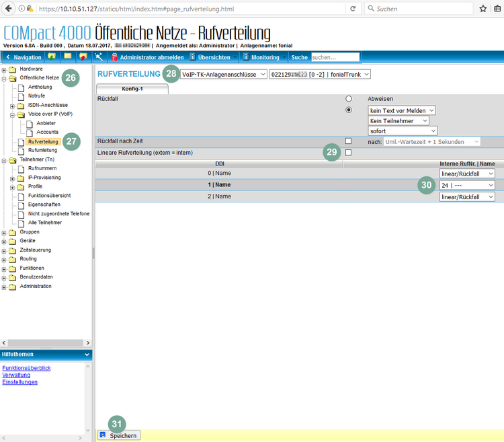Open Accounts under Voice over IP

tap(47, 132)
